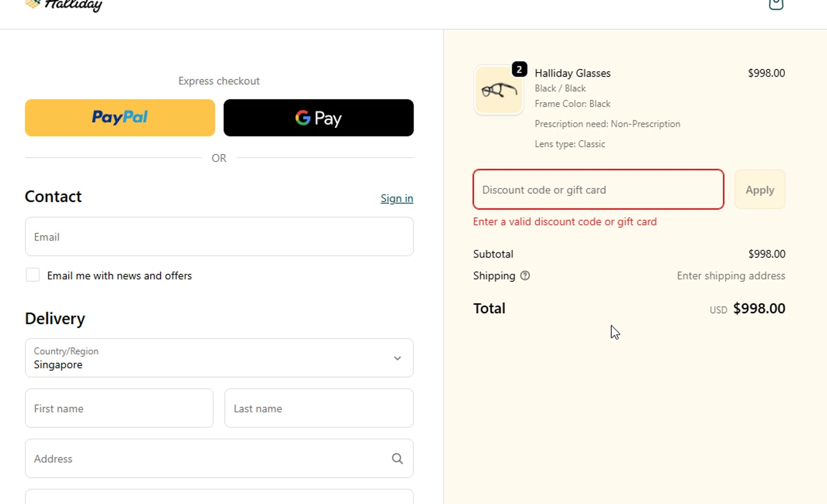Click the item quantity badge showing 2
Image resolution: width=827 pixels, height=504 pixels.
pos(519,69)
